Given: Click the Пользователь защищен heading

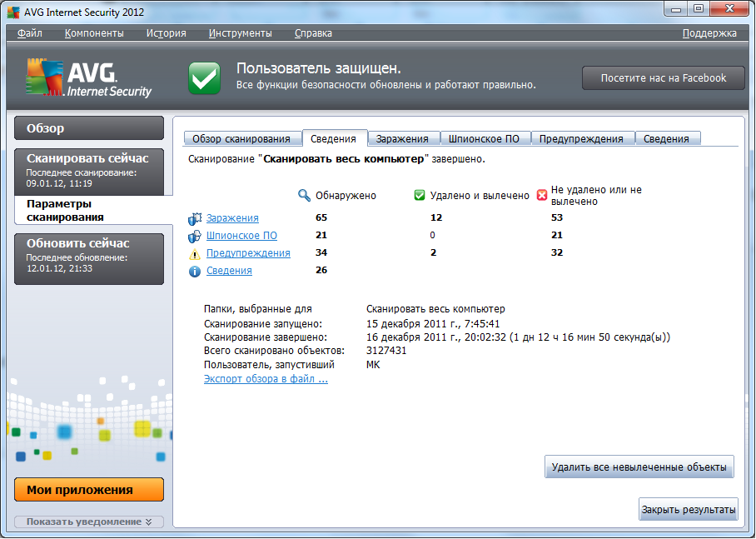Looking at the screenshot, I should coord(319,68).
